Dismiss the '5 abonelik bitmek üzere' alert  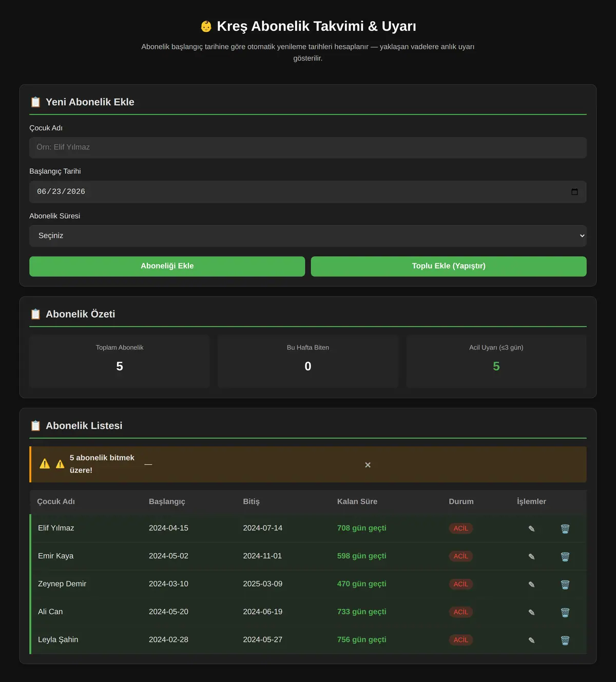pos(368,464)
